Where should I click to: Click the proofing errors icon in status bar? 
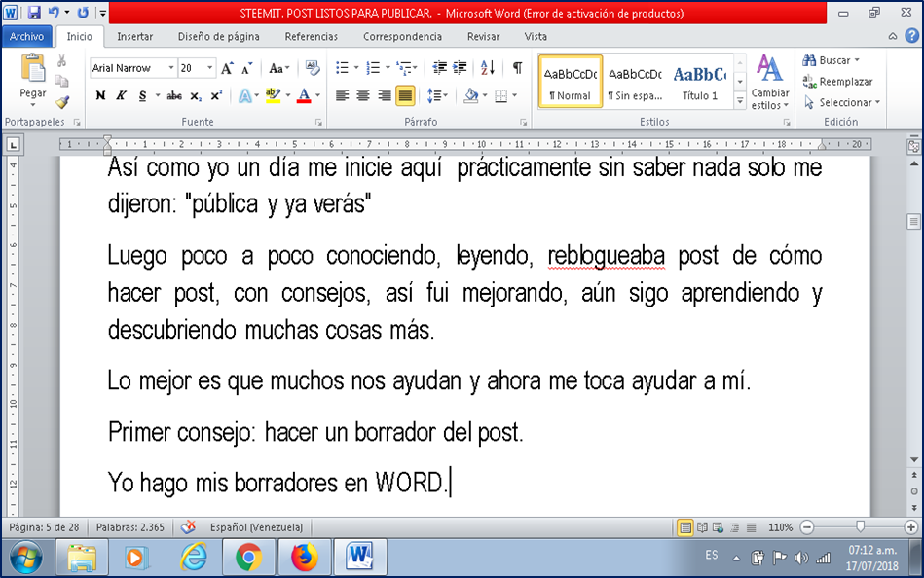point(188,526)
